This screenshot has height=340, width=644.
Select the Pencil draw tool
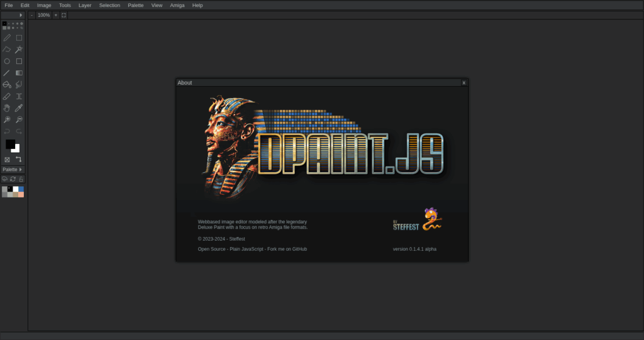(x=7, y=38)
